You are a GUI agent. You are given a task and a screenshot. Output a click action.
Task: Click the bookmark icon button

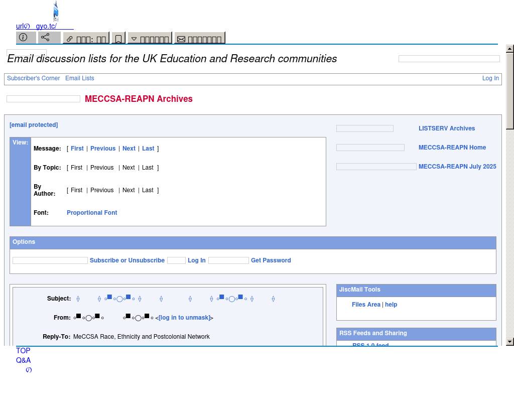[x=118, y=39]
